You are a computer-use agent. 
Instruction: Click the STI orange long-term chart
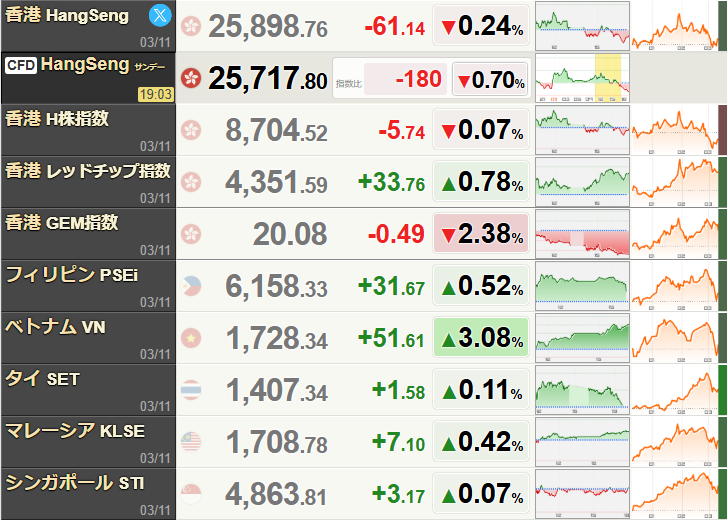674,494
